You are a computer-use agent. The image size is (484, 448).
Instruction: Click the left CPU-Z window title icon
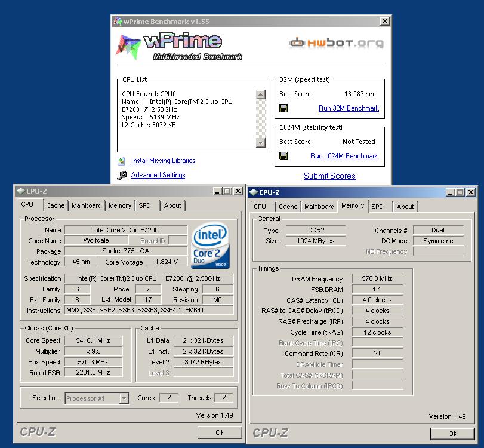tap(21, 191)
